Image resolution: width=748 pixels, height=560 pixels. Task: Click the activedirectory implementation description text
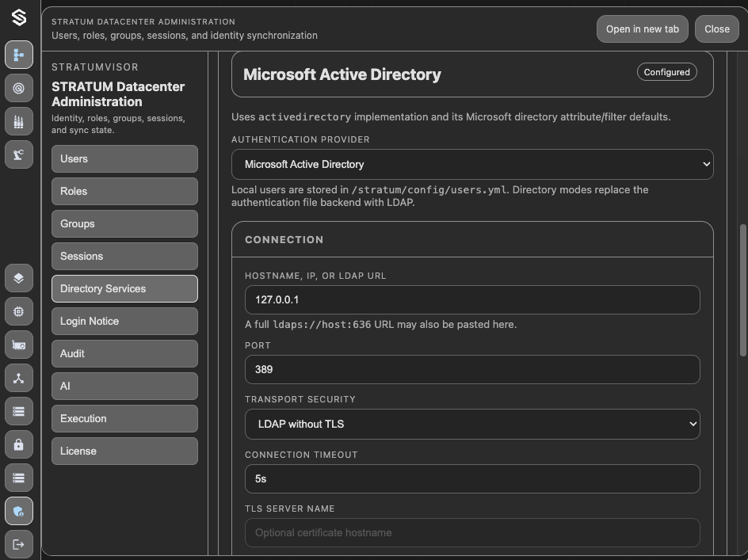tap(451, 117)
